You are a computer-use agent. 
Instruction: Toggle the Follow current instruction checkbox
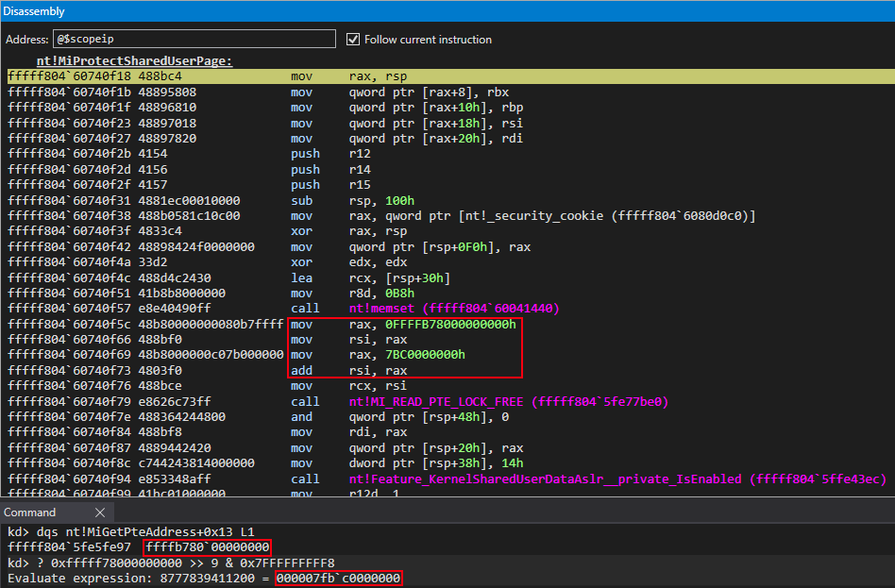(354, 40)
